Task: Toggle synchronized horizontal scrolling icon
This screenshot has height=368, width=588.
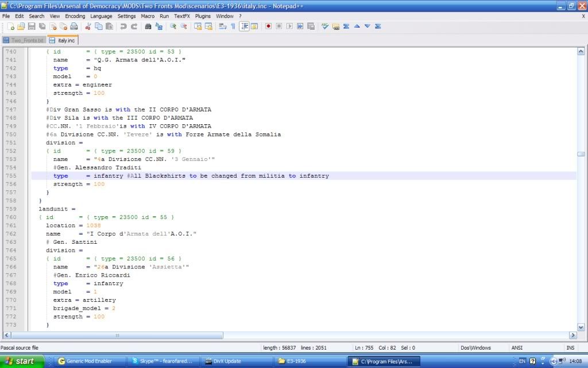Action: coord(208,26)
